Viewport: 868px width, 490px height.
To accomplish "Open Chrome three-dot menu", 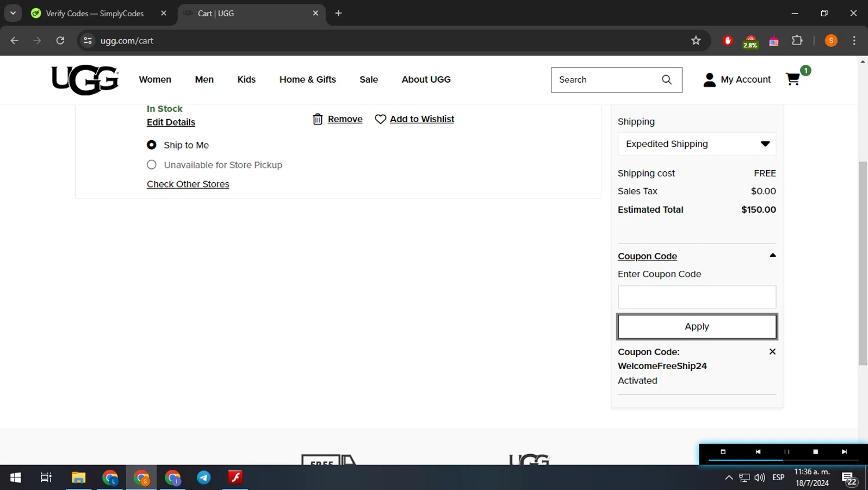I will point(854,40).
